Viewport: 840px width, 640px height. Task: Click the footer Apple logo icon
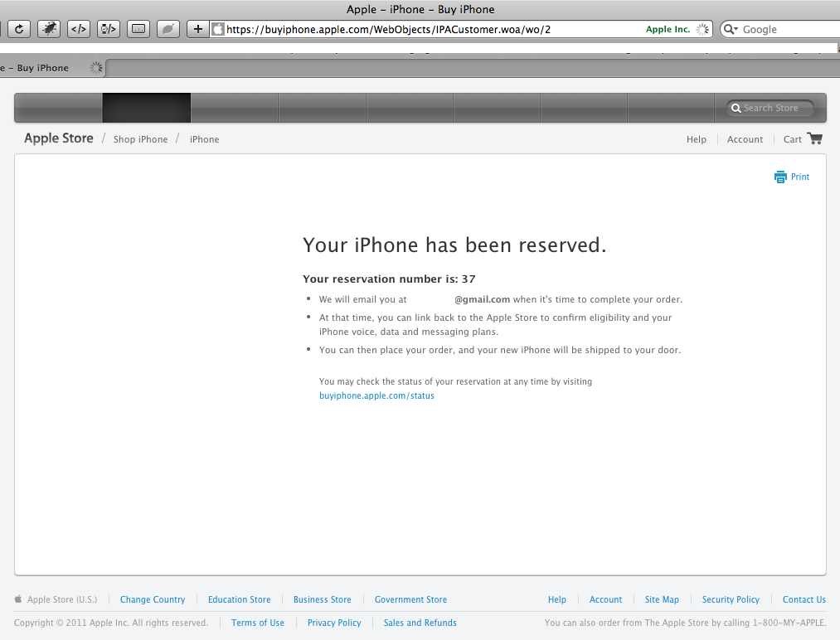pyautogui.click(x=18, y=599)
